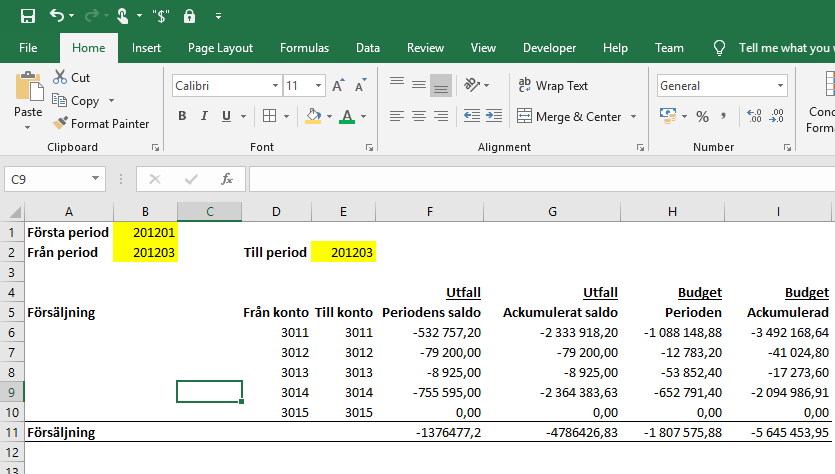Viewport: 835px width, 474px height.
Task: Switch to the Insert tab
Action: (x=146, y=48)
